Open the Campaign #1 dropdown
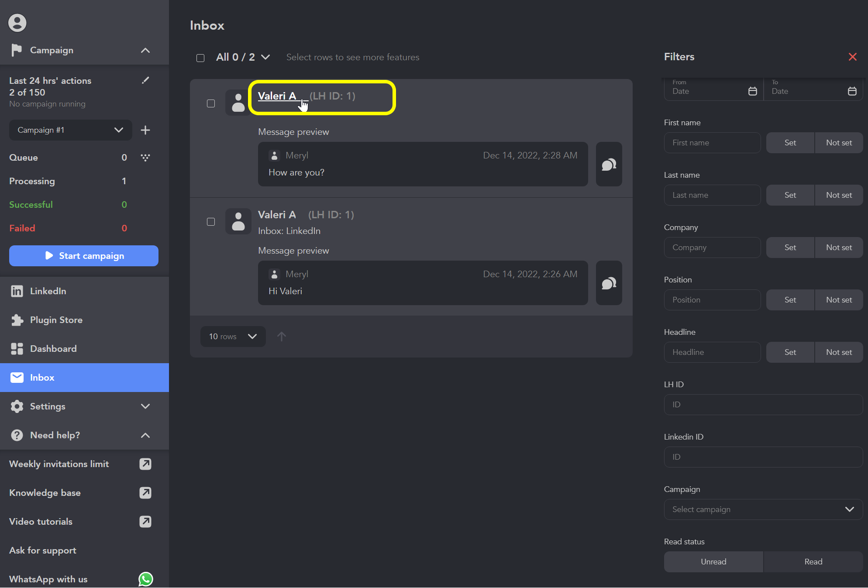Screen dimensions: 868x588 (70, 130)
